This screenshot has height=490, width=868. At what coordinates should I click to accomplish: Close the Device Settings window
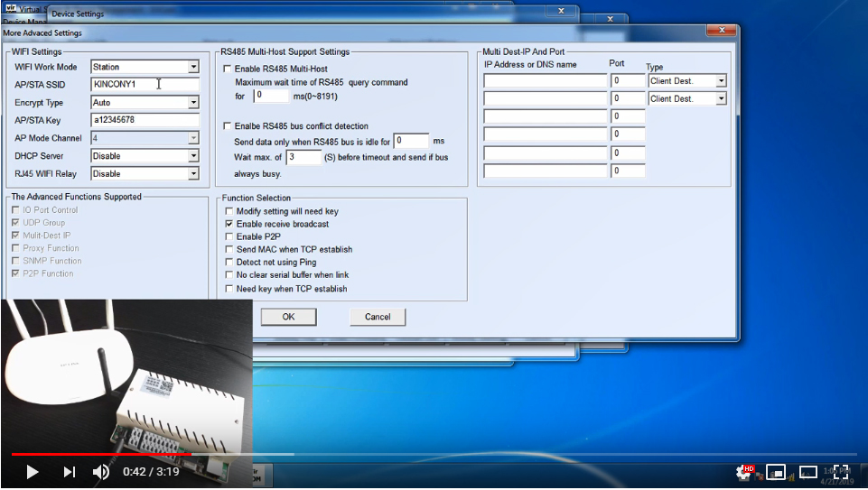click(x=561, y=11)
